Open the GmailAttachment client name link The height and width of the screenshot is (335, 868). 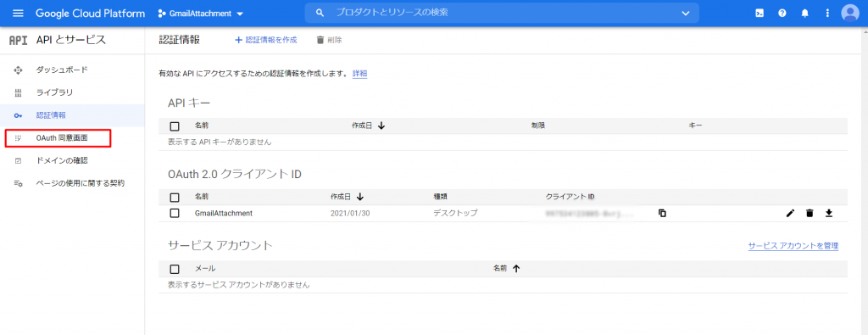(x=224, y=213)
